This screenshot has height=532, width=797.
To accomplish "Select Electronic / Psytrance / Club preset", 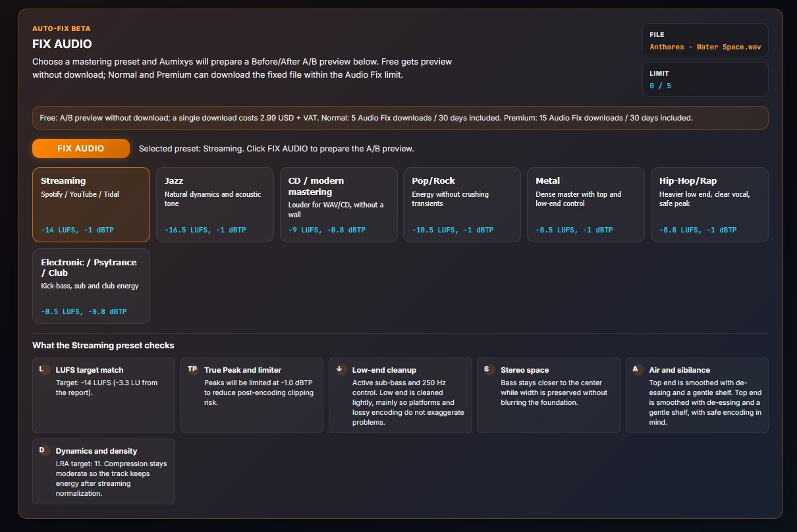I will point(91,286).
